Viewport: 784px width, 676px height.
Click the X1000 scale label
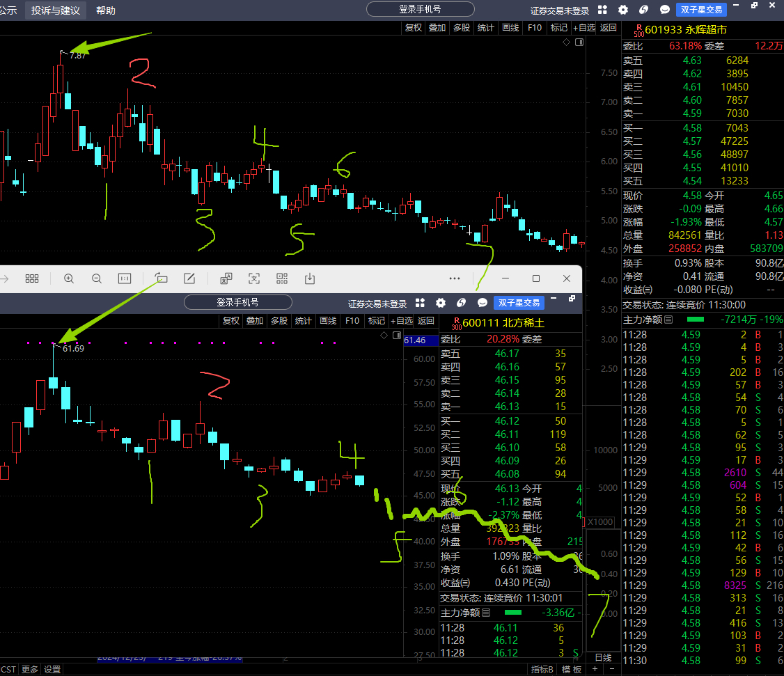[x=600, y=521]
